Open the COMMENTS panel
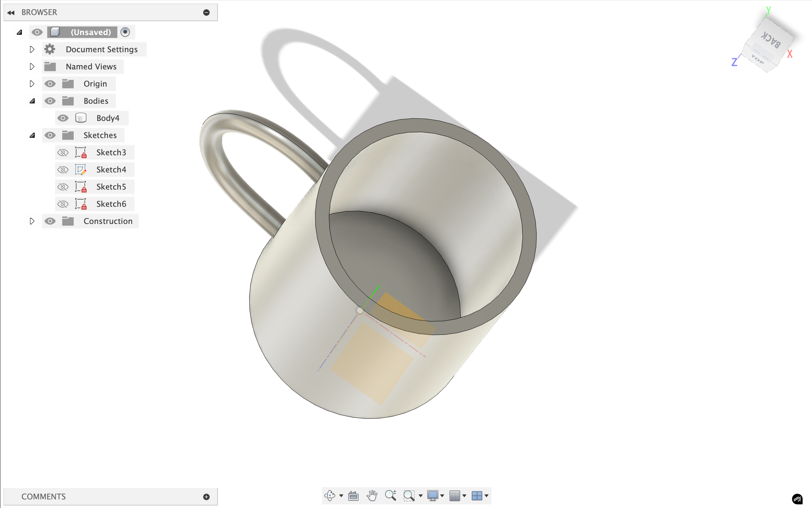Viewport: 812px width, 508px height. [x=43, y=497]
